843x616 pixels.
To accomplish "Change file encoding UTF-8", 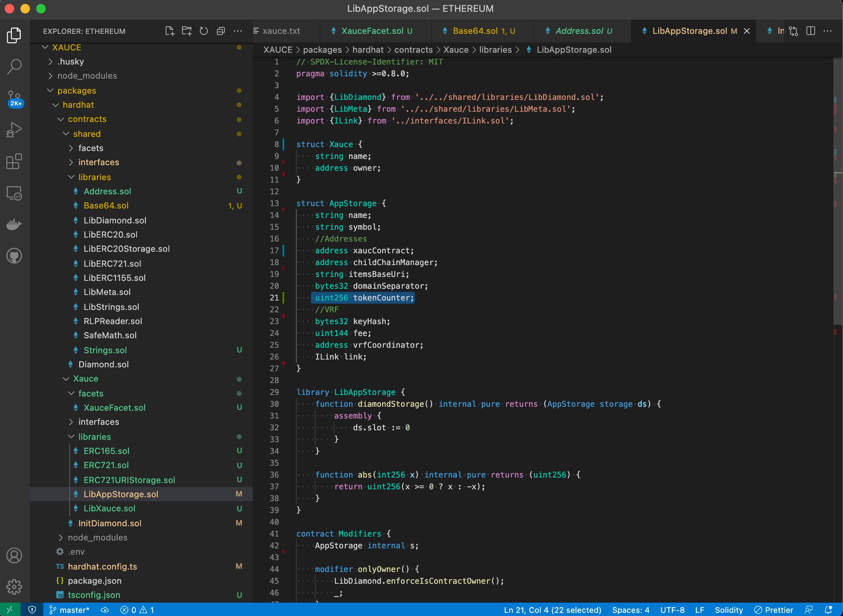I will 672,610.
